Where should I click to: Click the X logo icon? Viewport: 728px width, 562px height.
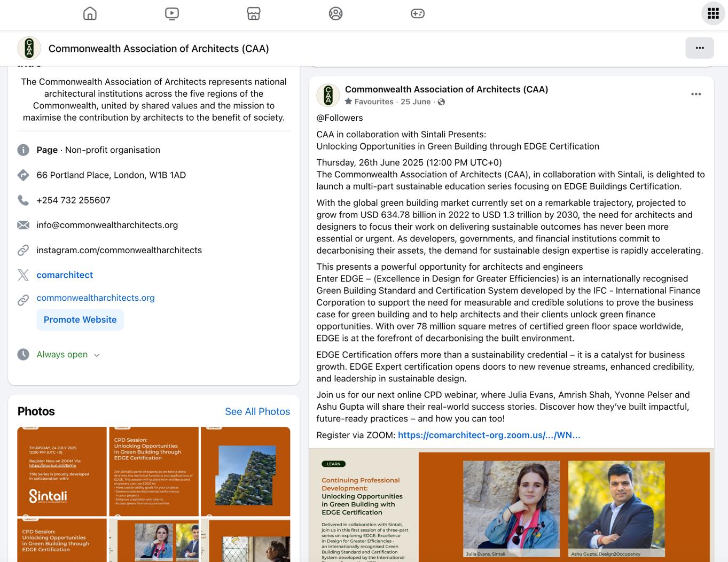pos(23,275)
